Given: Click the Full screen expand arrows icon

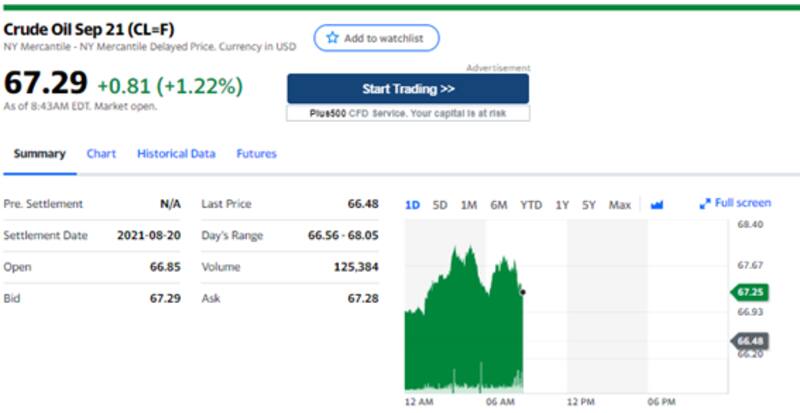Looking at the screenshot, I should coord(704,203).
